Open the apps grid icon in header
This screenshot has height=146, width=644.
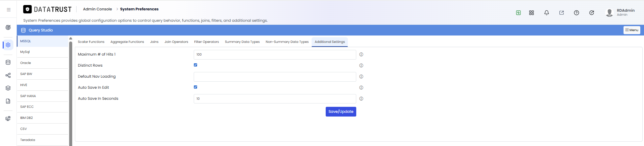[x=532, y=13]
